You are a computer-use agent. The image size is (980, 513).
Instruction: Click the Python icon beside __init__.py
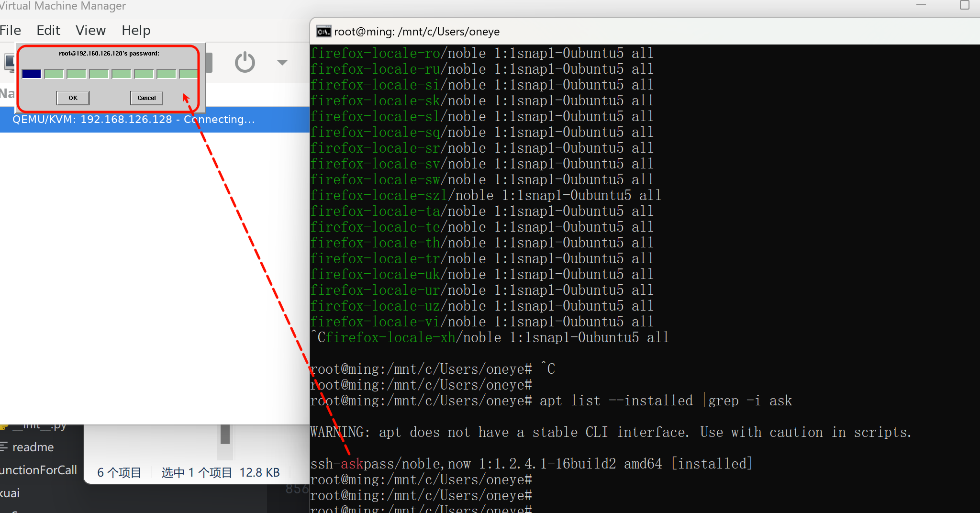pos(4,426)
